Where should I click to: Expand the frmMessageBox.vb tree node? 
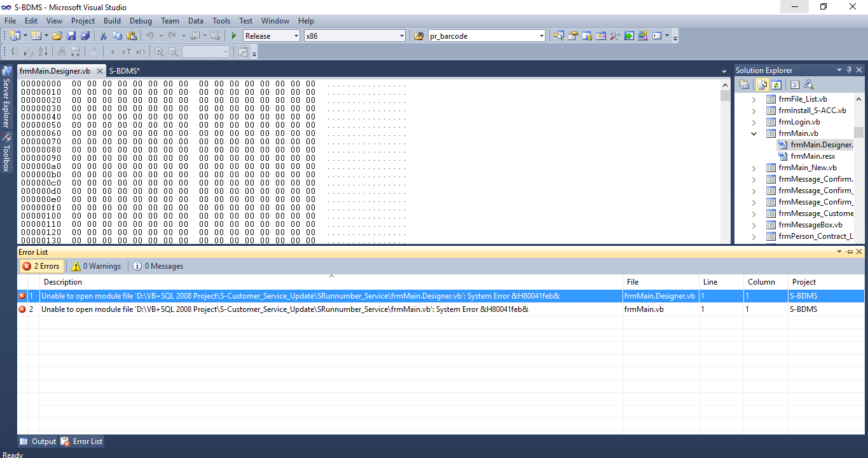(754, 225)
